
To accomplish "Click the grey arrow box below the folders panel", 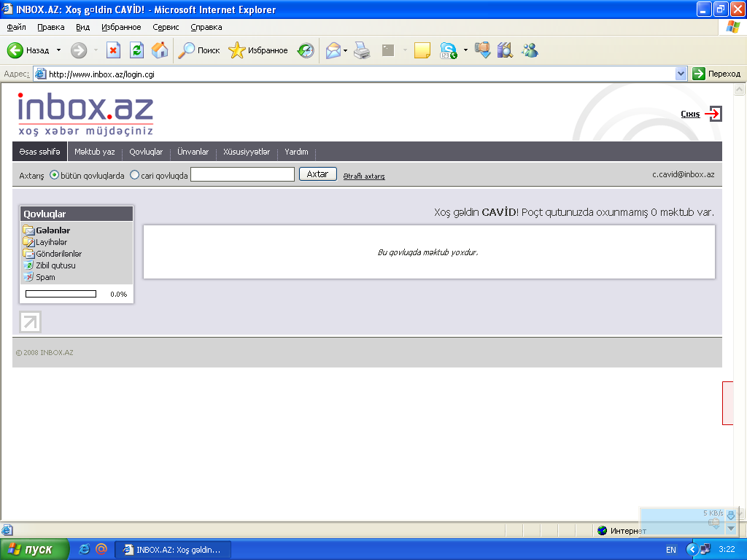I will pyautogui.click(x=30, y=322).
